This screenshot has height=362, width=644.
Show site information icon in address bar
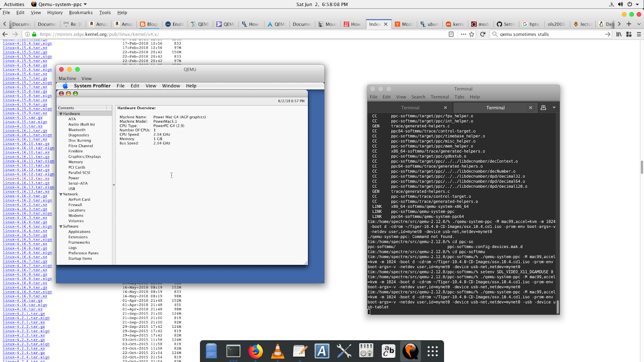[x=27, y=34]
